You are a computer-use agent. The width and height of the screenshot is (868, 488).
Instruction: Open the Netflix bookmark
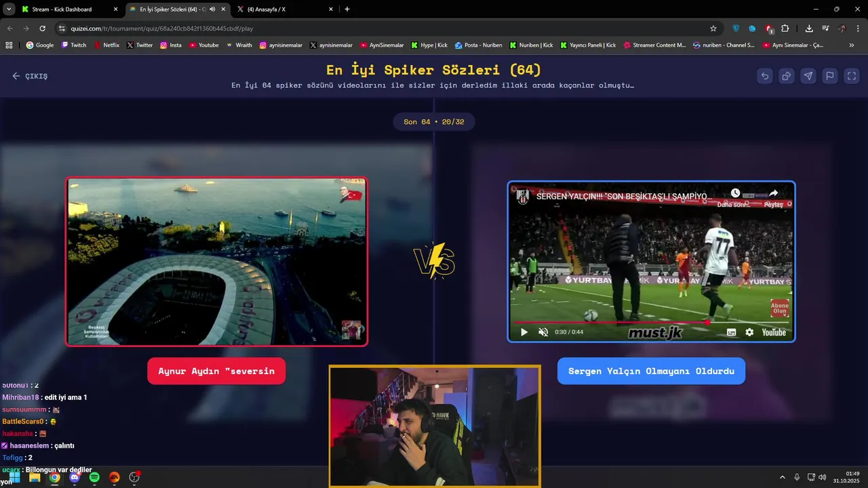(106, 45)
